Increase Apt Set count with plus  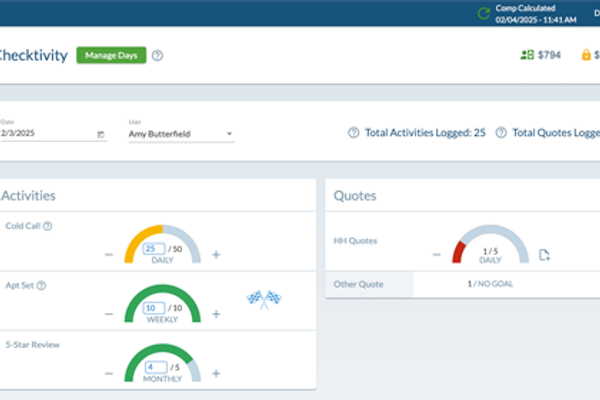(x=216, y=314)
